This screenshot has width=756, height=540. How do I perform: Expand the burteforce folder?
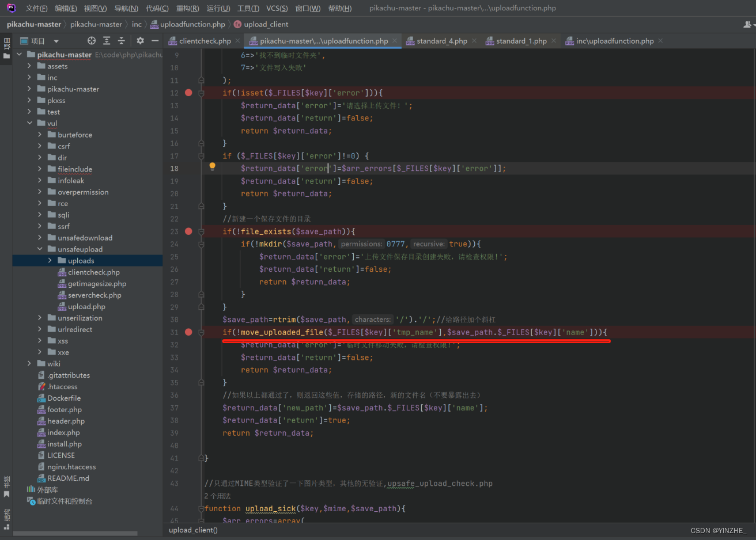click(x=40, y=135)
